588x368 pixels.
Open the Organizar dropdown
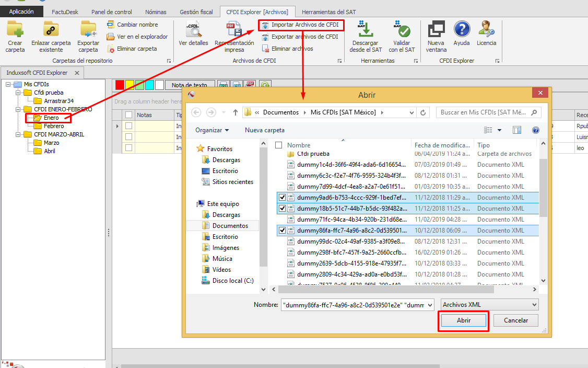click(x=212, y=130)
